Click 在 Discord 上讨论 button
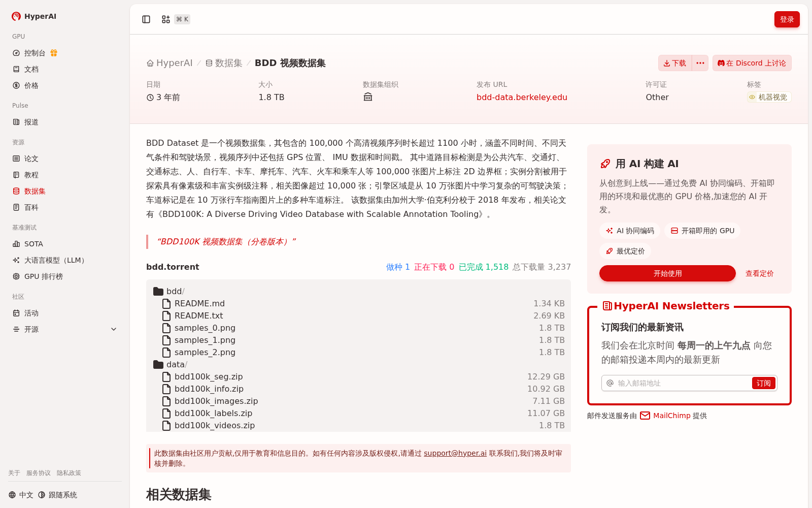Screen dimensions: 812x508 [752, 63]
